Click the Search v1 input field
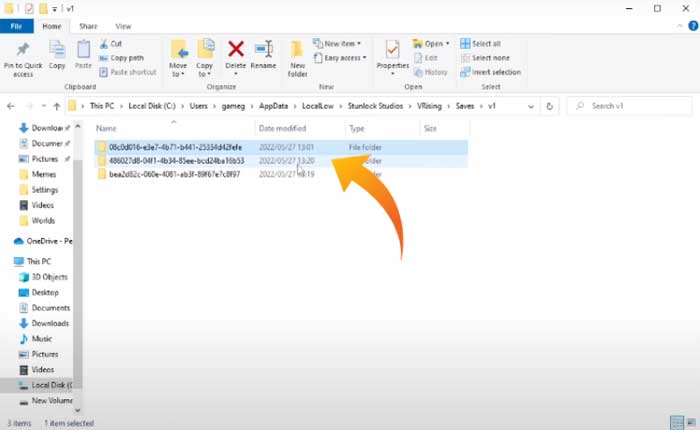700x430 pixels. point(628,105)
